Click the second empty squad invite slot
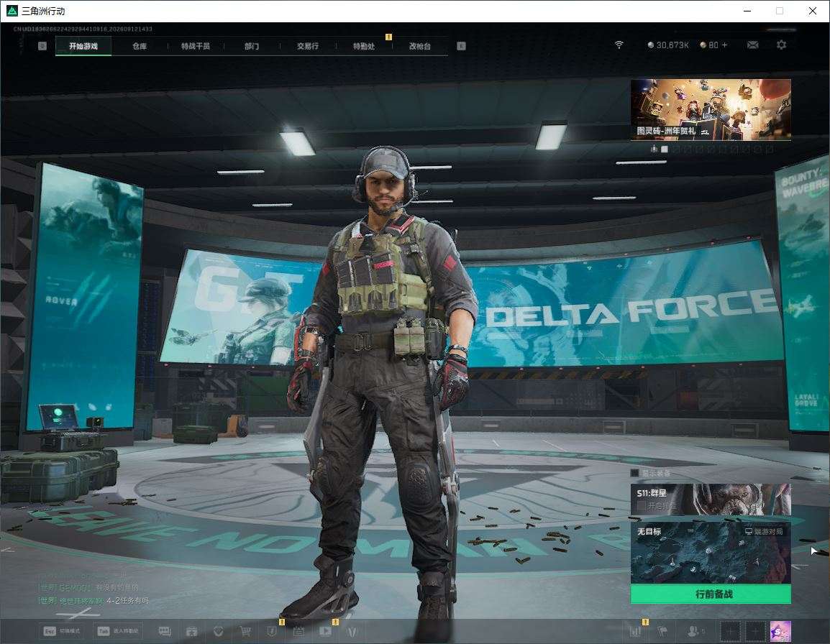 coord(755,631)
